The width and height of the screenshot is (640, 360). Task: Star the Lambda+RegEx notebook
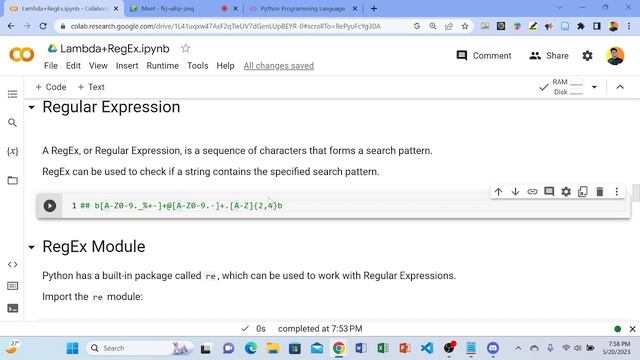tap(185, 49)
